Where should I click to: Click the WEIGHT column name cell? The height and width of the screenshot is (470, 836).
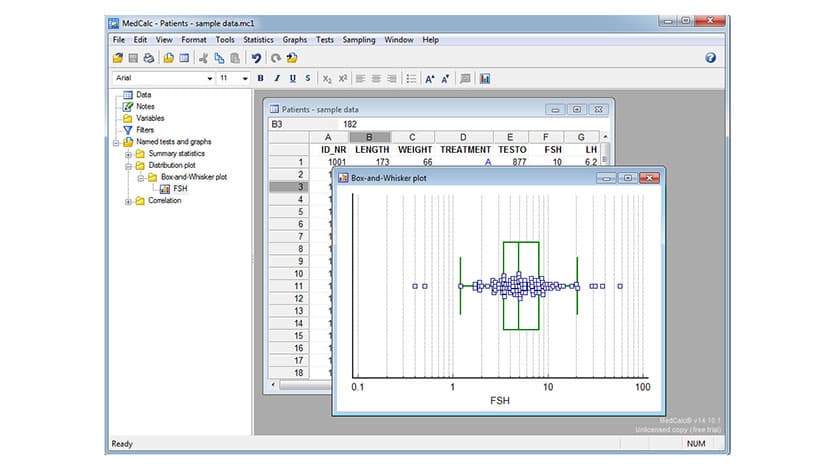(415, 150)
